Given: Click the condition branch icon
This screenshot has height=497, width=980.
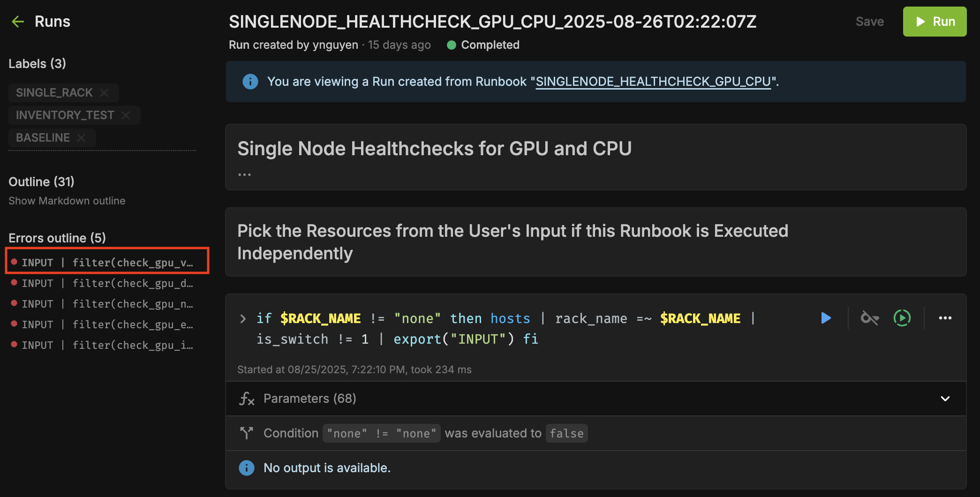Looking at the screenshot, I should 247,433.
